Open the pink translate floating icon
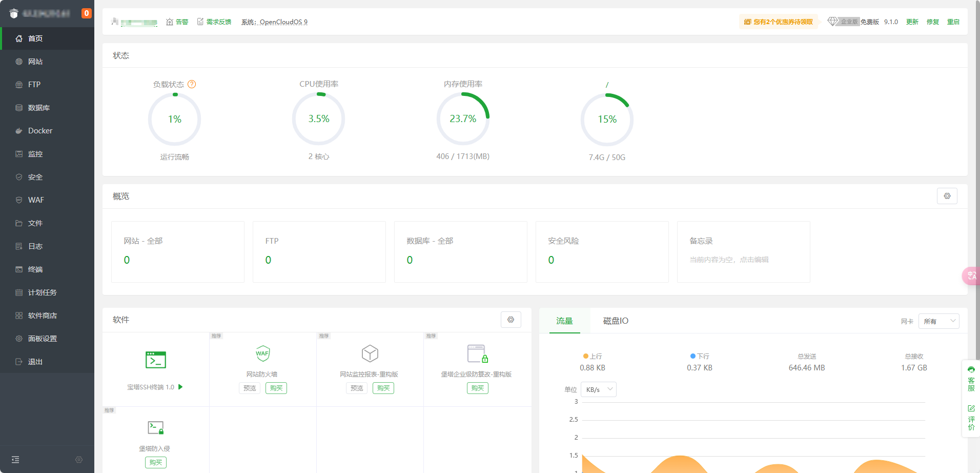 pyautogui.click(x=971, y=276)
